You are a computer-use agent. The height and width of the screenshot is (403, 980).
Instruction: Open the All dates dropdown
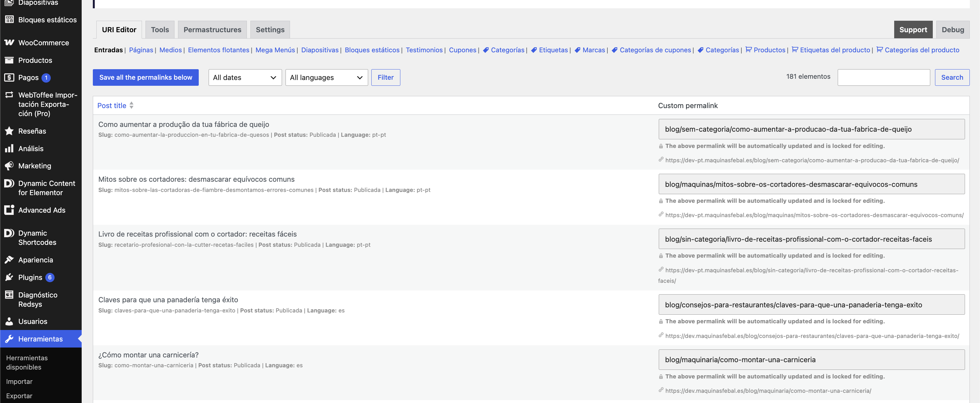click(x=245, y=77)
